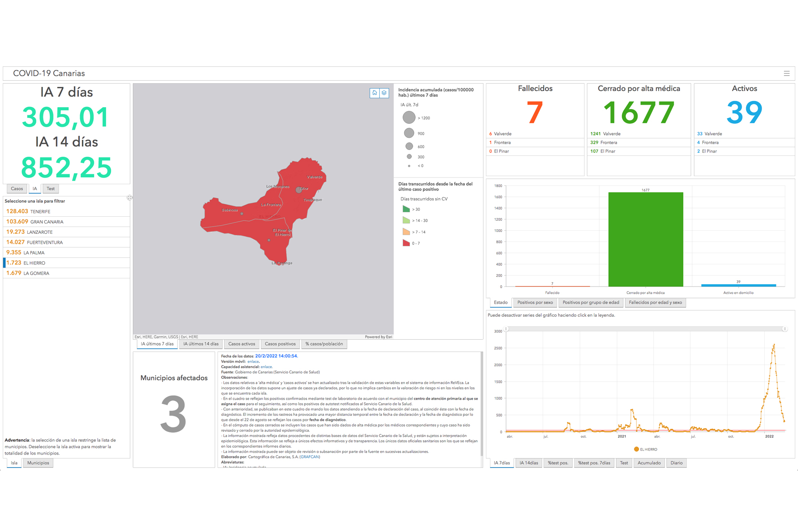Switch to the Casos tab
This screenshot has height=532, width=798.
pos(17,189)
